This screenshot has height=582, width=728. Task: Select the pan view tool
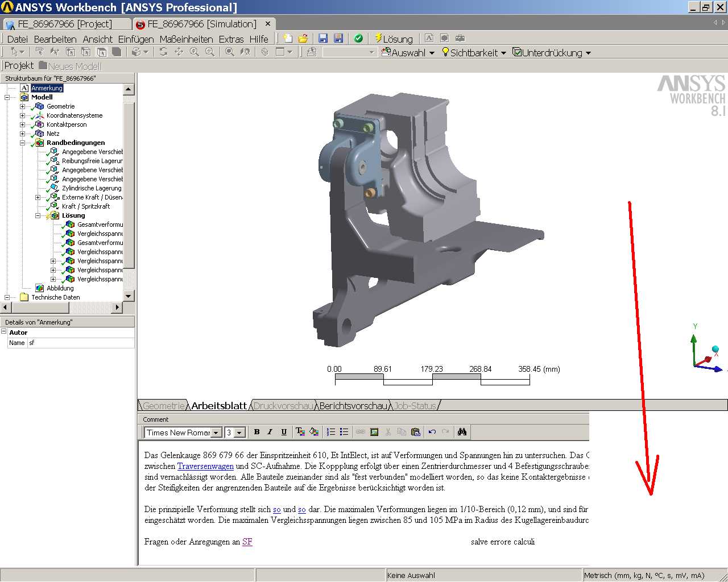coord(179,52)
